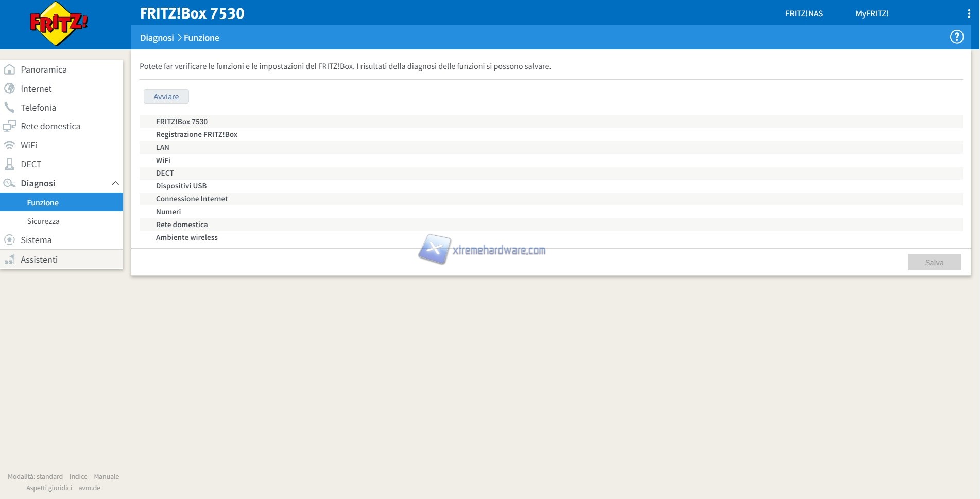Click the Salva button
Screen dimensions: 980x499
click(x=934, y=262)
